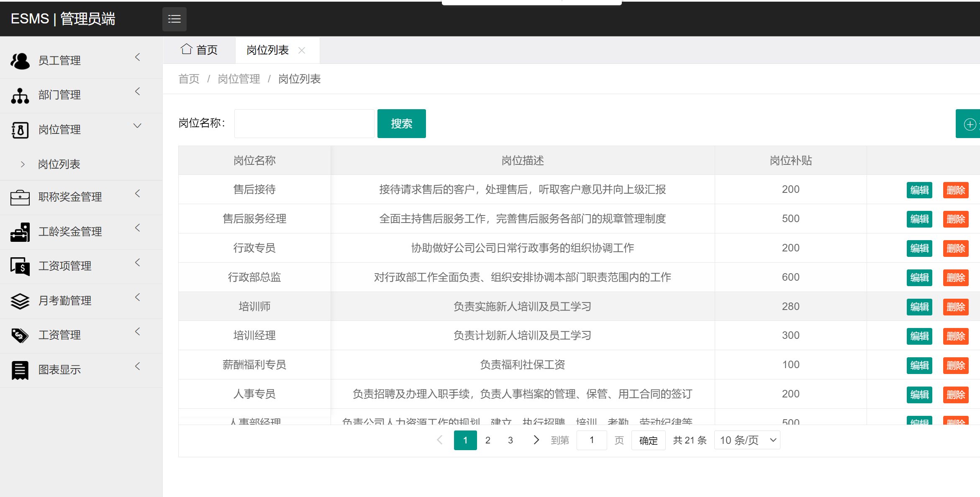Click the 图表显示 chart display icon
The image size is (980, 497).
[20, 369]
